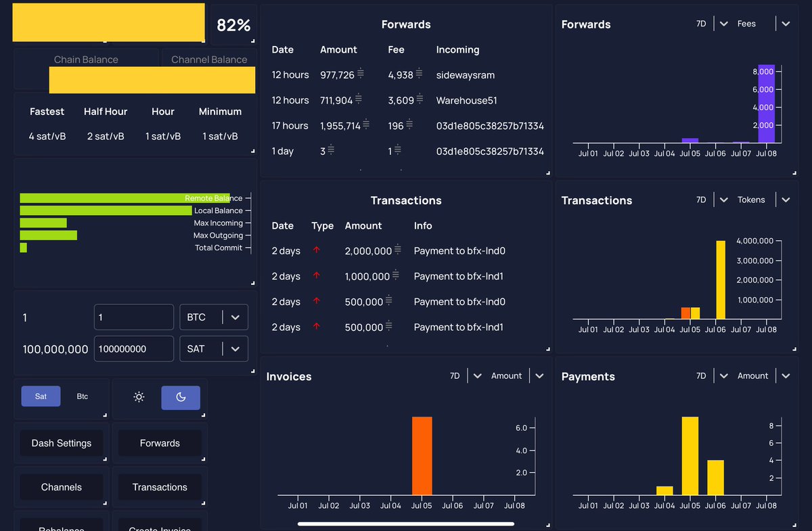Select Btc currency toggle
Screen dimensions: 812x531
click(x=82, y=396)
